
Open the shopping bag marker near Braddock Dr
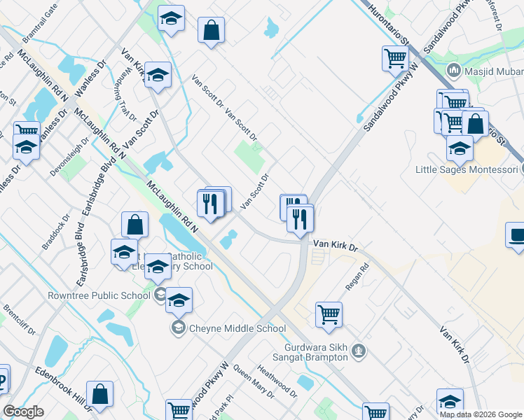pos(135,225)
